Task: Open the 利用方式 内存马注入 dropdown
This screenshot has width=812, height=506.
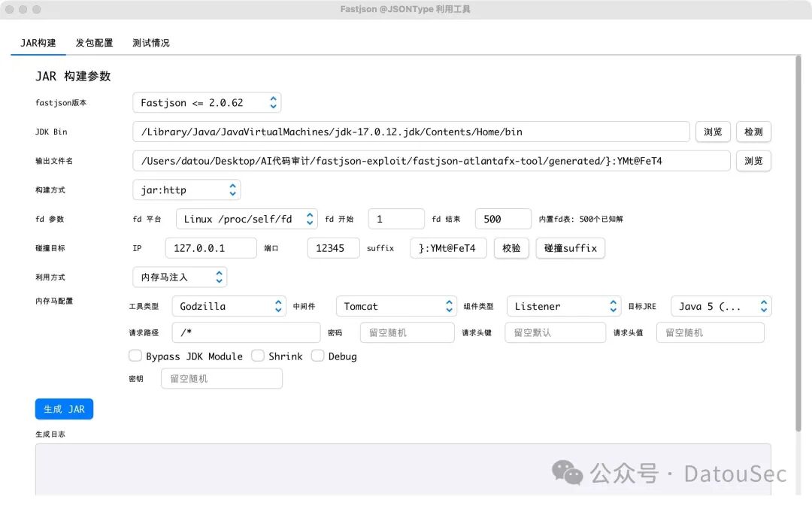Action: click(x=180, y=277)
